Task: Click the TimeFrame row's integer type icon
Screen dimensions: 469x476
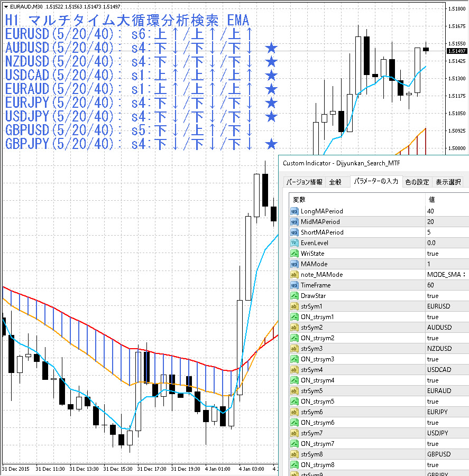Action: point(294,285)
